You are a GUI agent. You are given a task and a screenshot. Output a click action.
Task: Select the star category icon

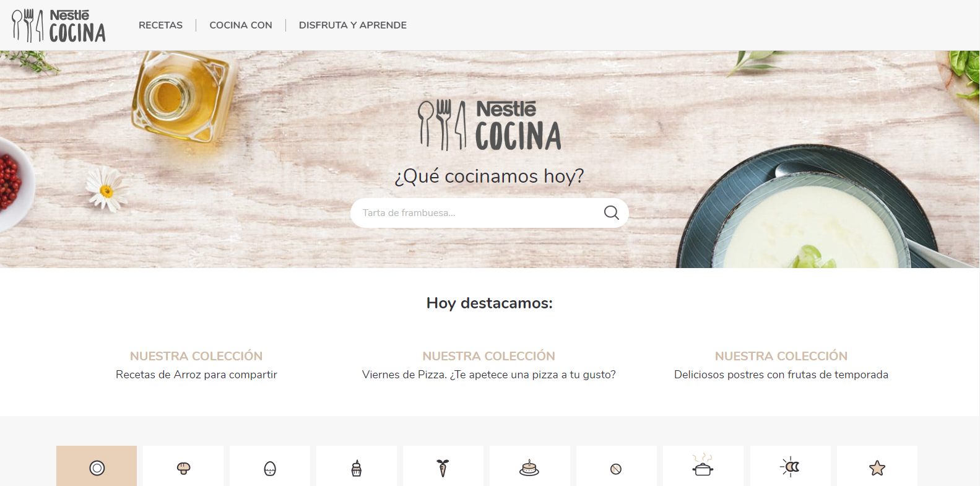pos(877,467)
